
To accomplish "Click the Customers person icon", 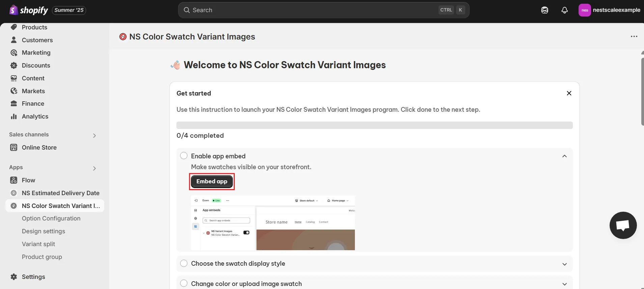I will tap(14, 40).
